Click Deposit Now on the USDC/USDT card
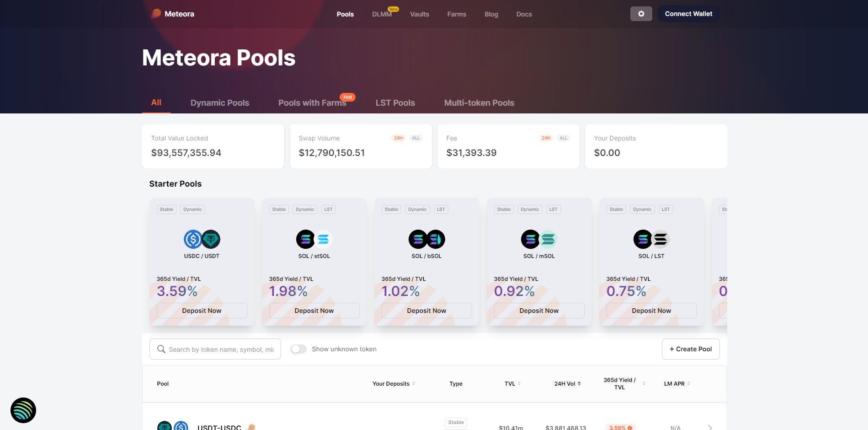 pyautogui.click(x=202, y=311)
